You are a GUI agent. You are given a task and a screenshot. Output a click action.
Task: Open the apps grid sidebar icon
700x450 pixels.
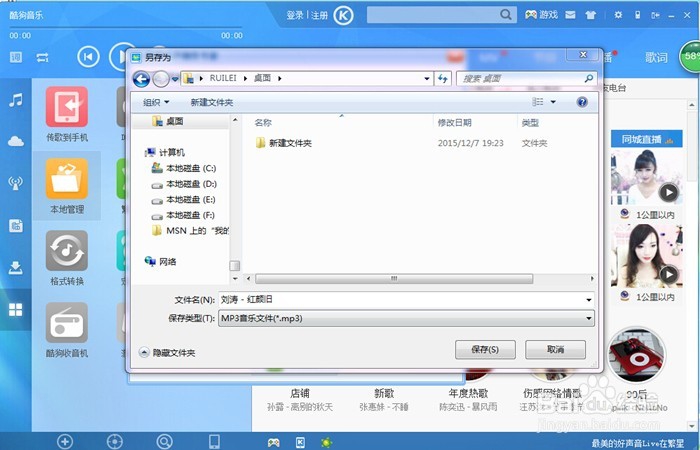pyautogui.click(x=16, y=309)
